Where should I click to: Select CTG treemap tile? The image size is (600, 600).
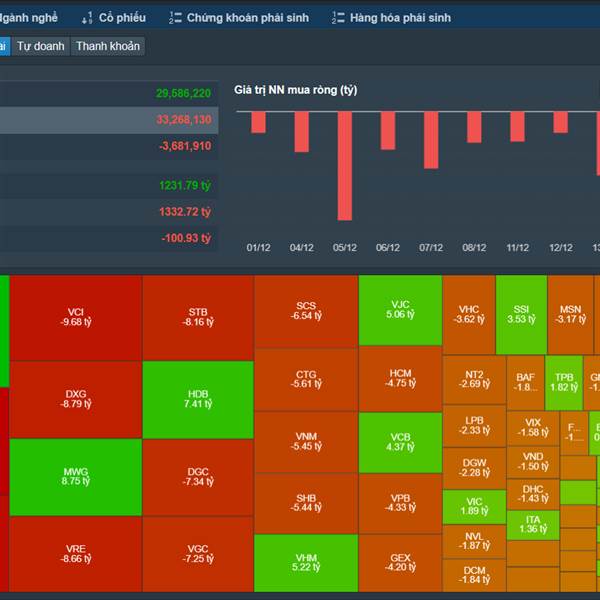pyautogui.click(x=306, y=380)
